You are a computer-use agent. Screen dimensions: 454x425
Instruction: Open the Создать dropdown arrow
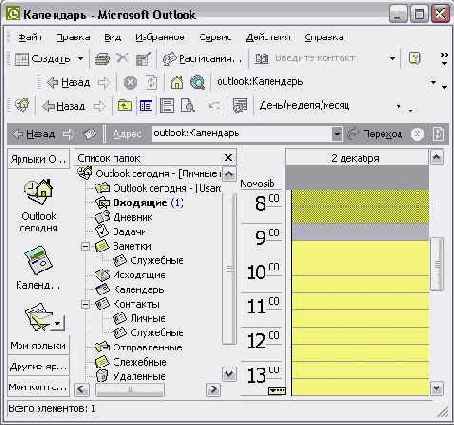(x=81, y=59)
